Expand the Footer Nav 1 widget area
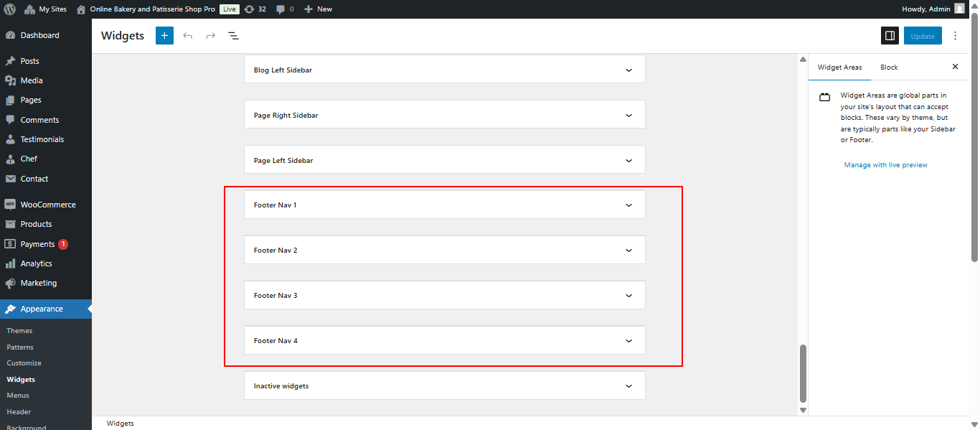Image resolution: width=980 pixels, height=430 pixels. click(x=628, y=204)
